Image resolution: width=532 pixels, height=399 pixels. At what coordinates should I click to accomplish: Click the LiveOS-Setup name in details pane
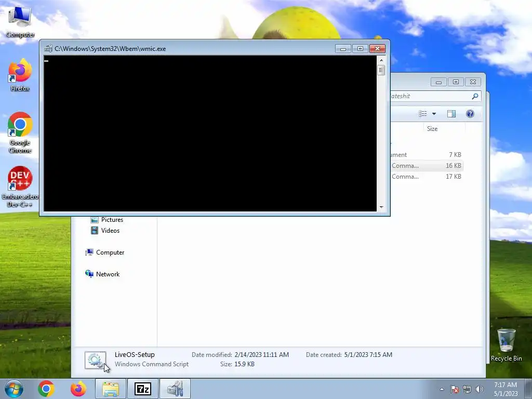click(x=135, y=354)
